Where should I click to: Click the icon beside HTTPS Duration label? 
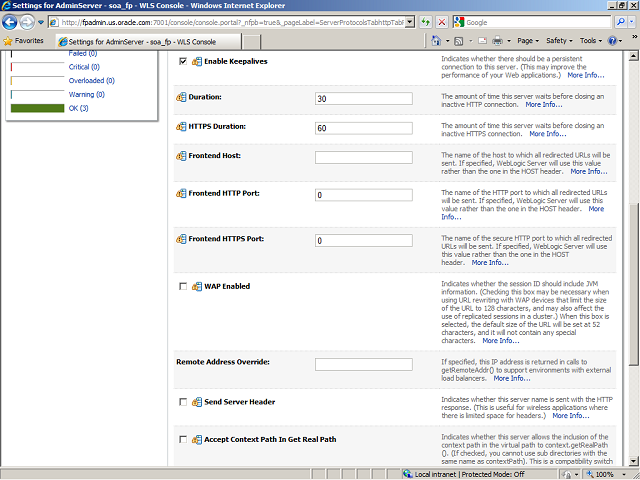[x=181, y=128]
